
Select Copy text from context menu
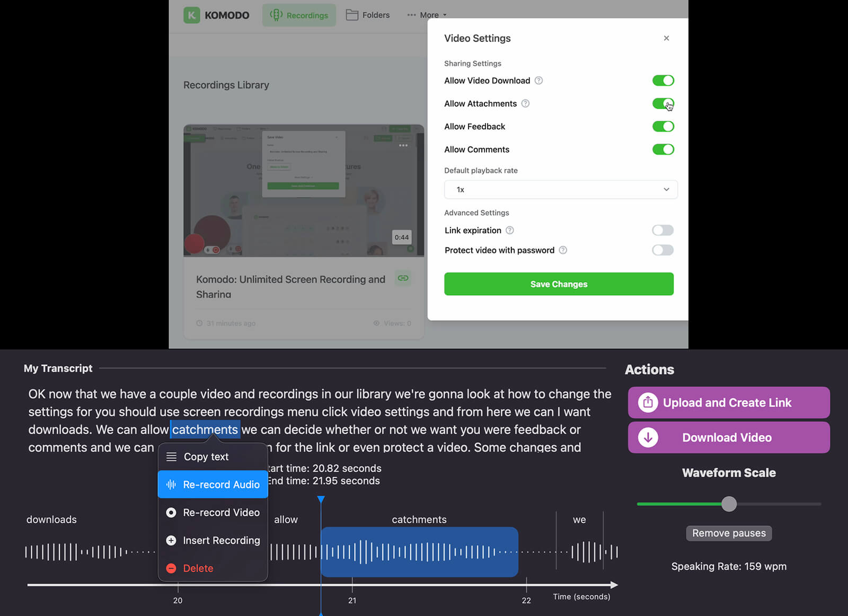point(213,457)
